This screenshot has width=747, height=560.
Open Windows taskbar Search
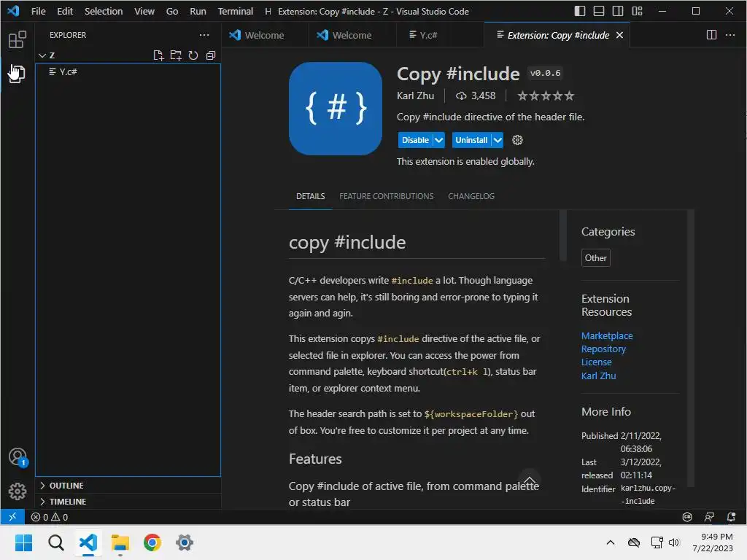tap(55, 542)
